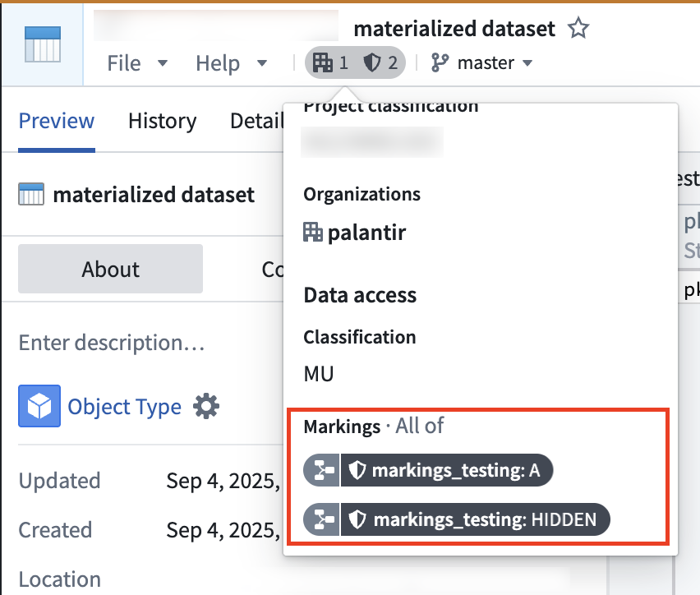Open the Object Type link

pos(125,407)
